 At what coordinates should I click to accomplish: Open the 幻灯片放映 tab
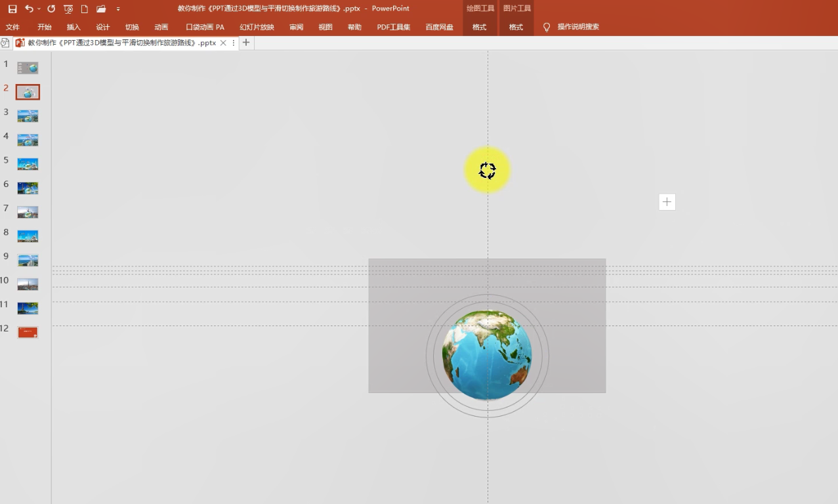point(257,27)
